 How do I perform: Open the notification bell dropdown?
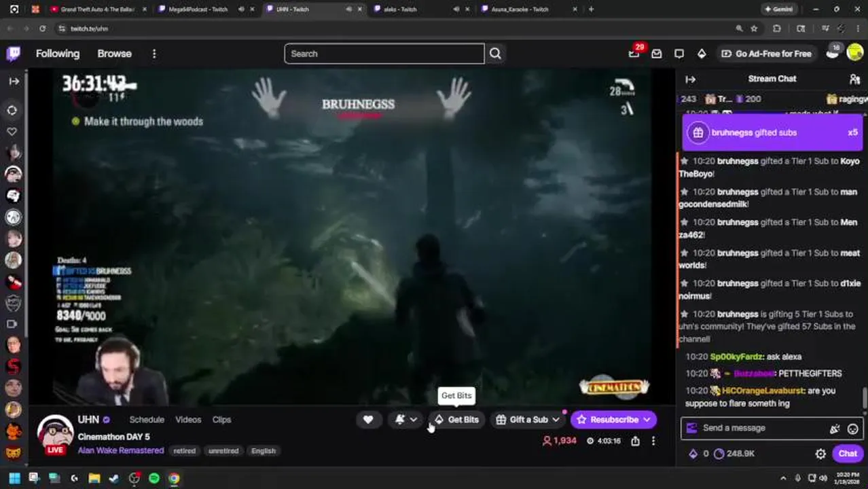[x=406, y=420]
